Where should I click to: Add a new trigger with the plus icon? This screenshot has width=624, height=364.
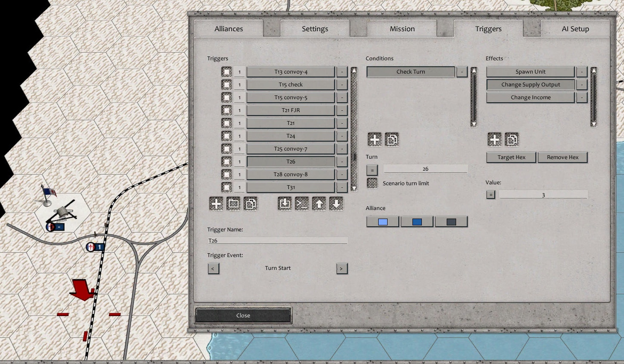click(x=216, y=204)
